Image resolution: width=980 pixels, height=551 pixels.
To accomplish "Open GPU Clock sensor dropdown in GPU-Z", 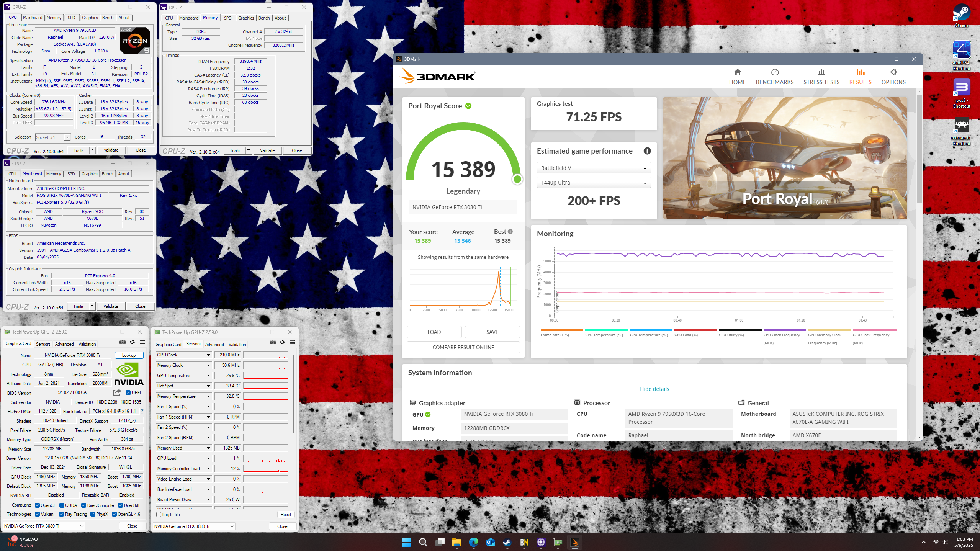I will click(208, 355).
